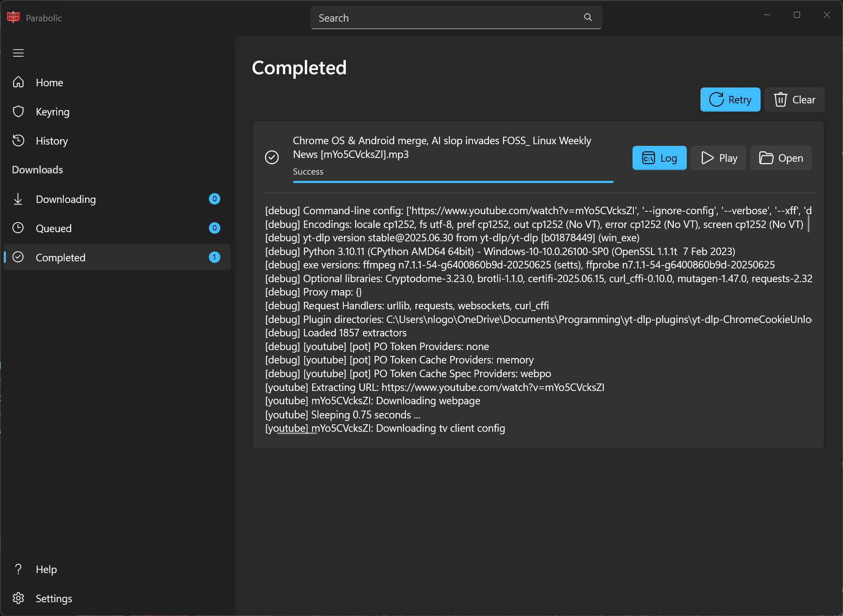The image size is (843, 616).
Task: Select the Completed downloads item
Action: (60, 257)
